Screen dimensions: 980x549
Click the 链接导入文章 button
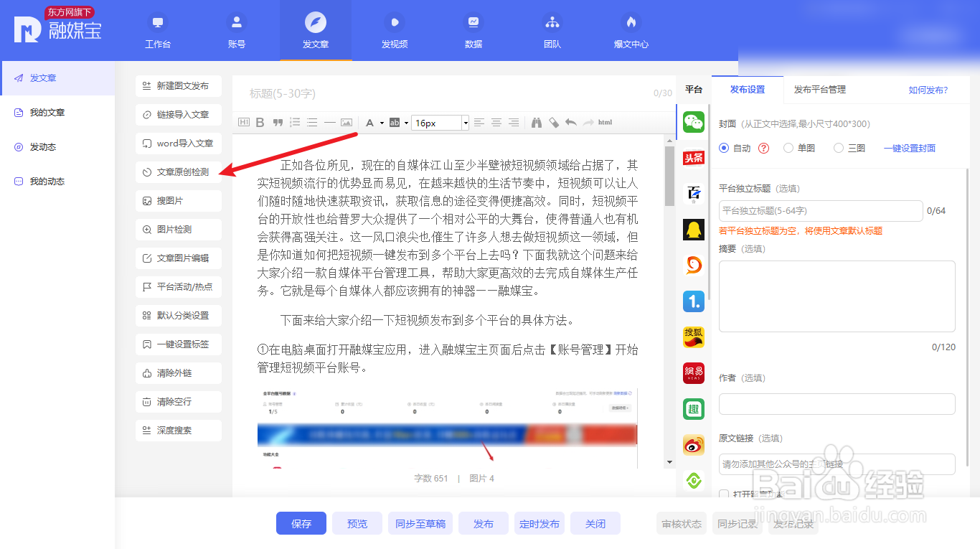179,115
